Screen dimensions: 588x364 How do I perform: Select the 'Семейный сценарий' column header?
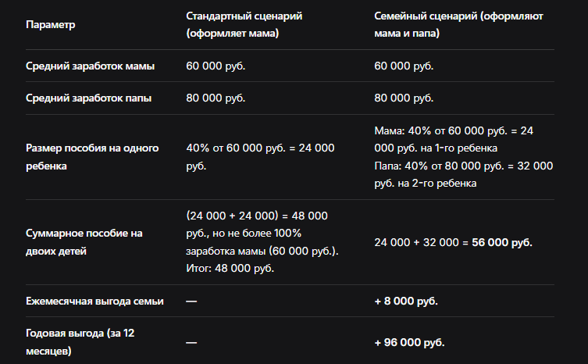coord(458,25)
